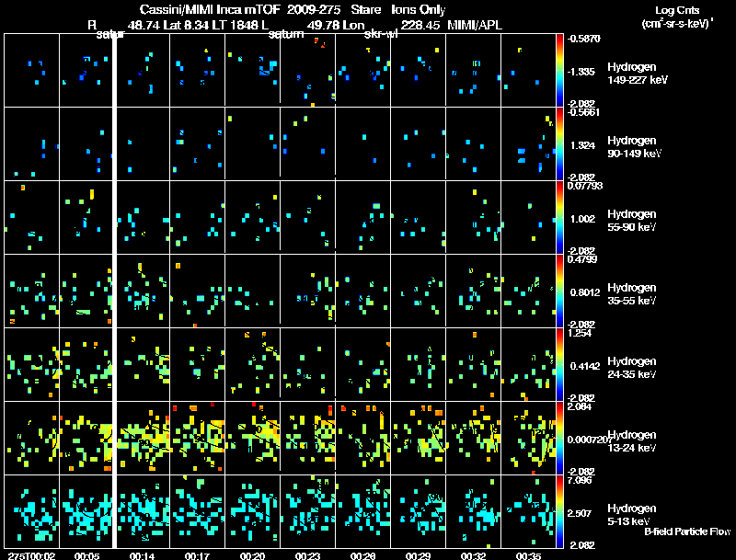Click the 'Hydrogen 24-35 keV' row label

pyautogui.click(x=632, y=368)
